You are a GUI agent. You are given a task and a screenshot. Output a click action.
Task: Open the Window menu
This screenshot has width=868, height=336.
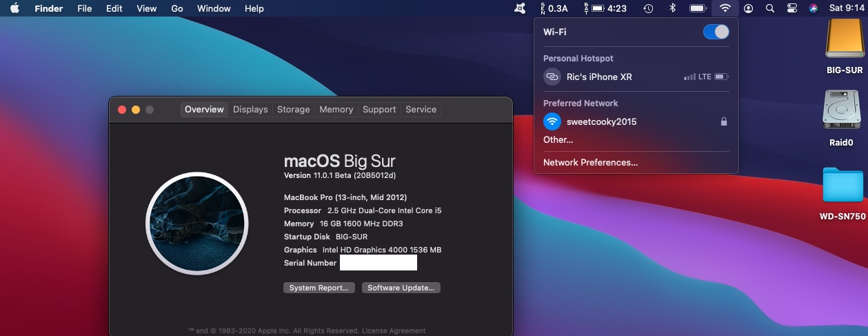coord(214,8)
